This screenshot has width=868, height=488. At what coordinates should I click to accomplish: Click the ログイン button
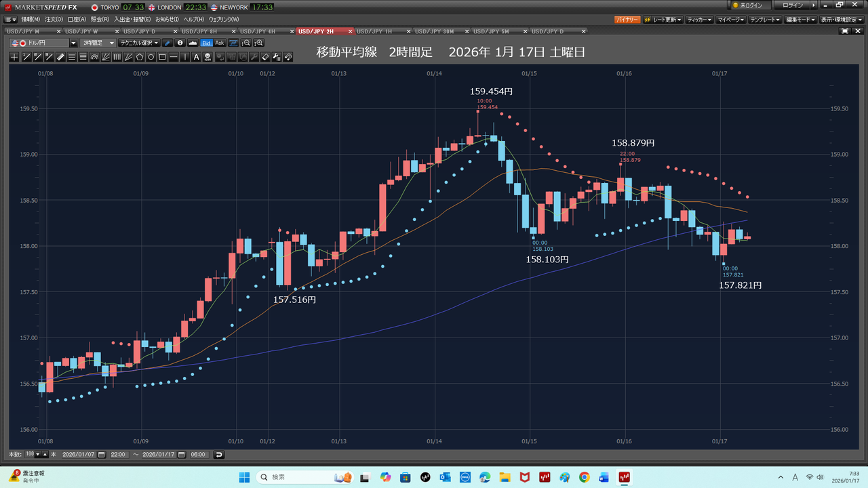pos(793,5)
